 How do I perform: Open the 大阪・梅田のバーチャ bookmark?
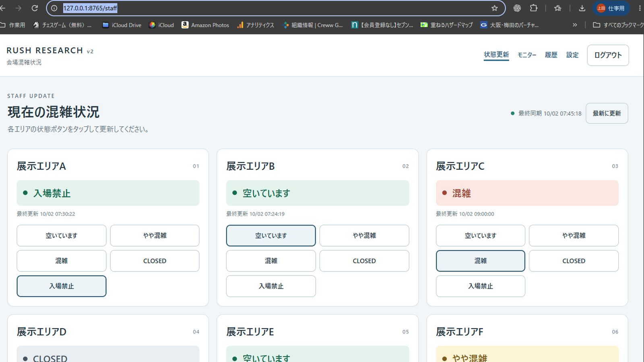pyautogui.click(x=509, y=25)
